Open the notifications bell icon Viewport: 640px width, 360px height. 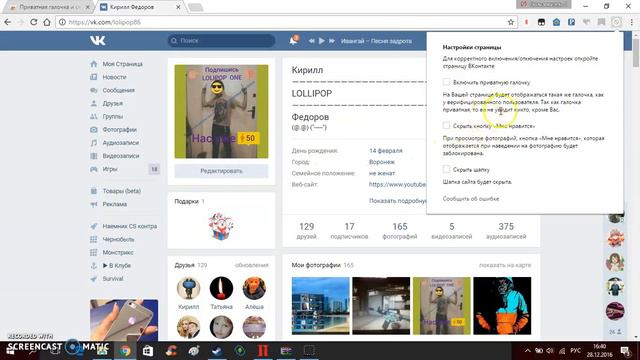pyautogui.click(x=293, y=40)
